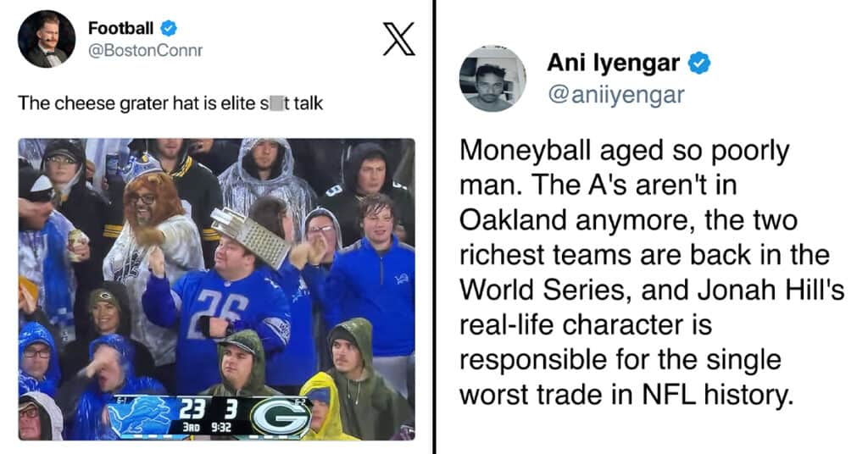Viewport: 868px width, 454px height.
Task: Open the @aniiyengar handle link
Action: click(616, 95)
